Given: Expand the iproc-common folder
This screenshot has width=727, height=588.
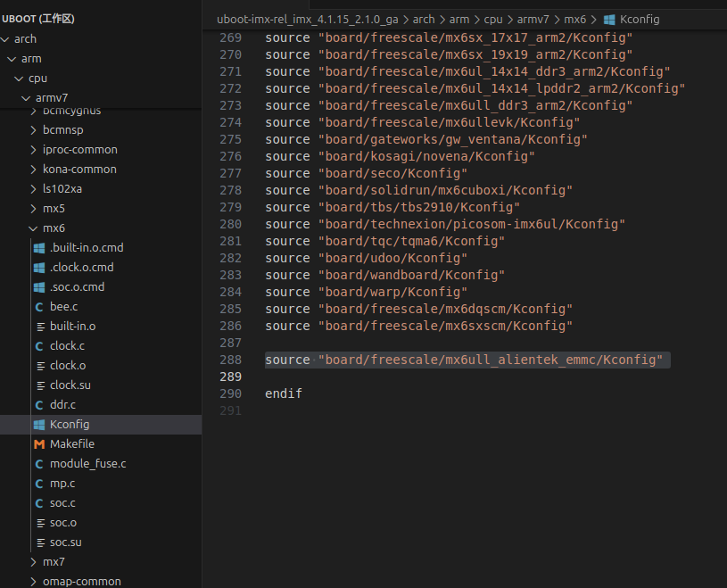Looking at the screenshot, I should [33, 150].
